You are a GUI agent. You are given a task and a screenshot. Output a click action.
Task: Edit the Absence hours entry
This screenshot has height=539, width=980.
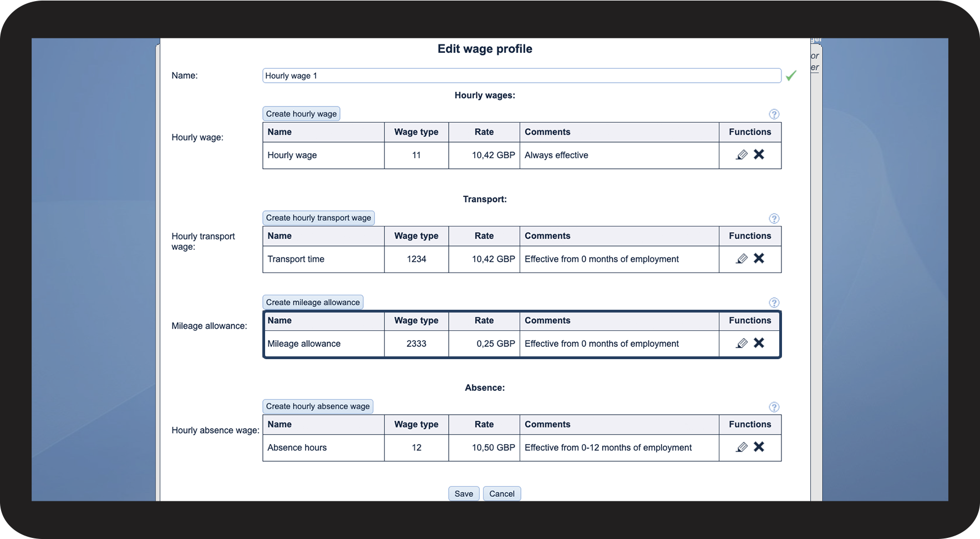pos(742,447)
